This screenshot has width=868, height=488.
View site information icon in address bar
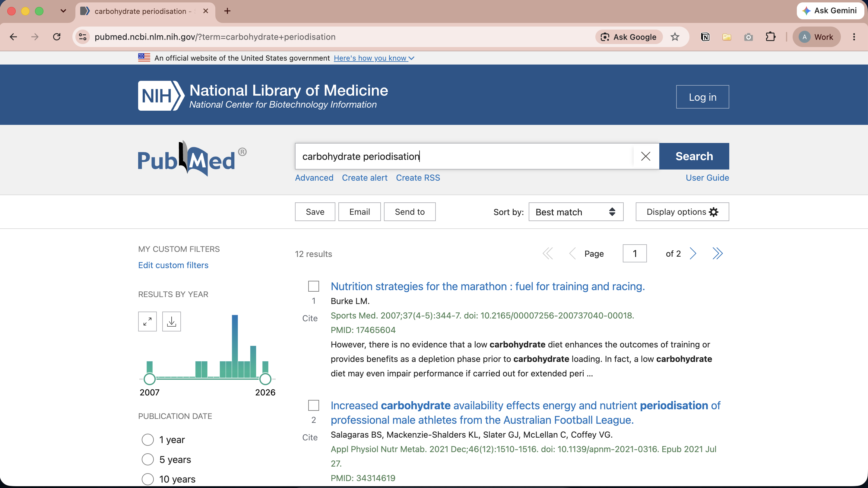click(x=83, y=37)
